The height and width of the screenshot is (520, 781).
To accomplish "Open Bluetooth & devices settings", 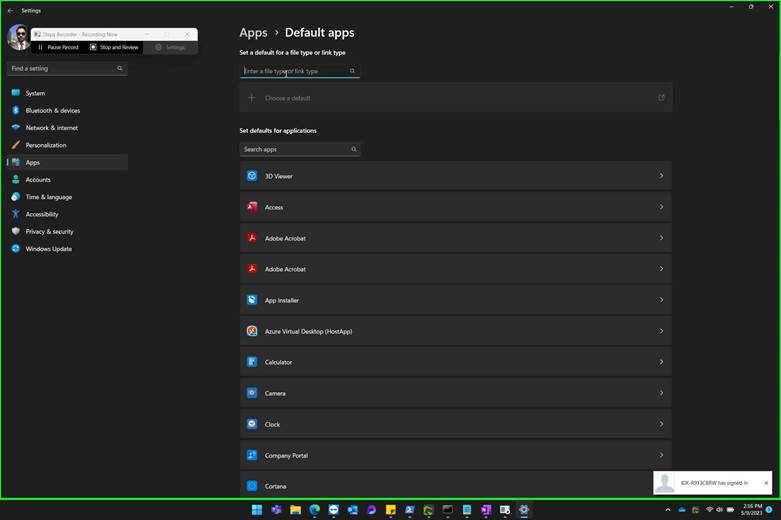I will click(67, 110).
